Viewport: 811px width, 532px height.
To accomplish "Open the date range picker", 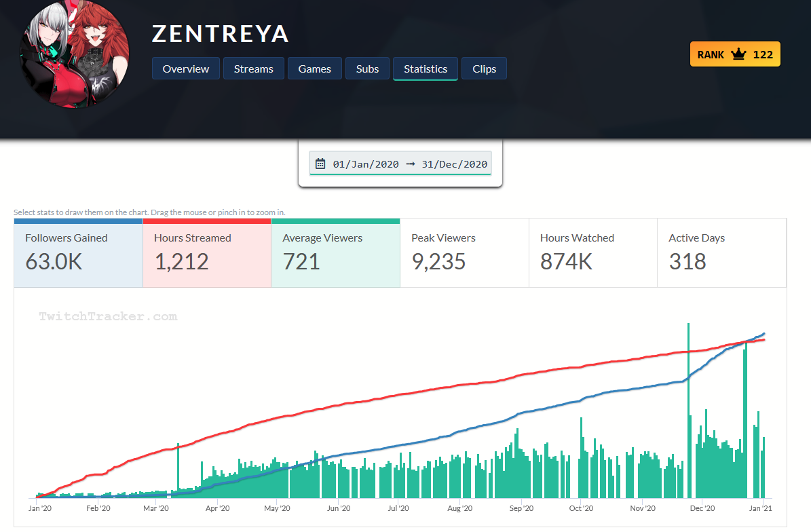I will tap(400, 164).
